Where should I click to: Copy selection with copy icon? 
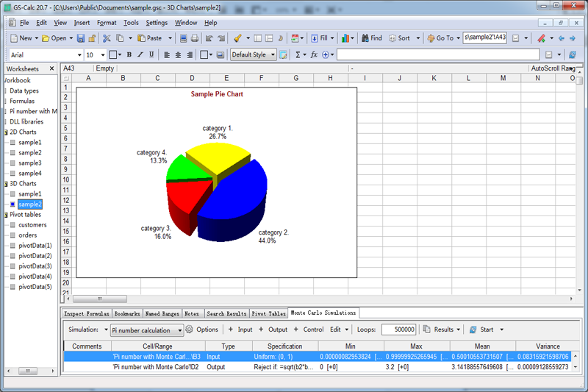[120, 38]
